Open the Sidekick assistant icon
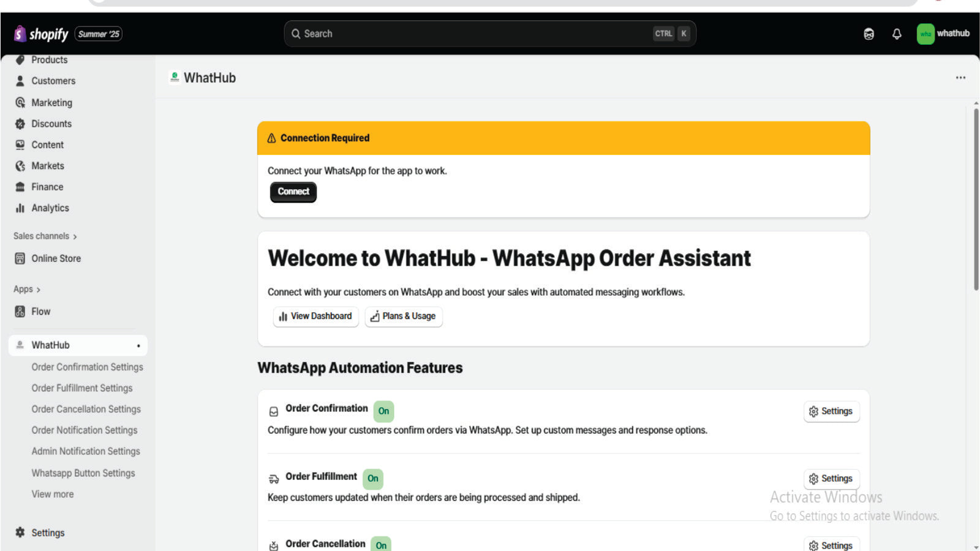Image resolution: width=980 pixels, height=551 pixels. pos(869,34)
